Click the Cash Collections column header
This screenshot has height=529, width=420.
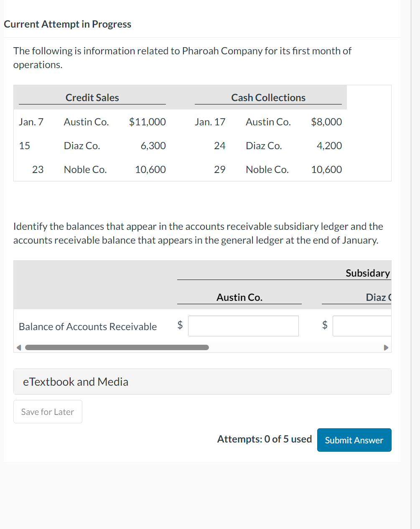268,97
